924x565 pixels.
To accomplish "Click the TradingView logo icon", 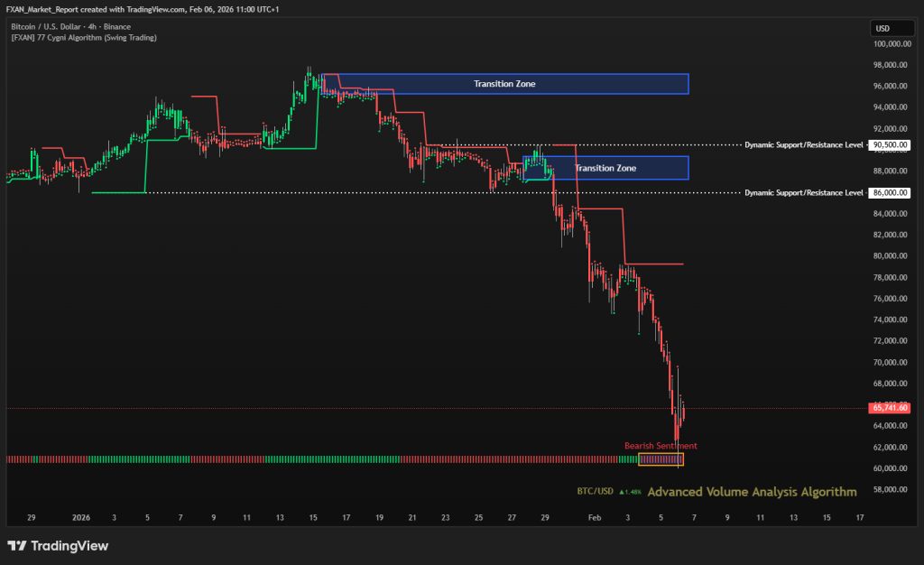I will tap(16, 546).
